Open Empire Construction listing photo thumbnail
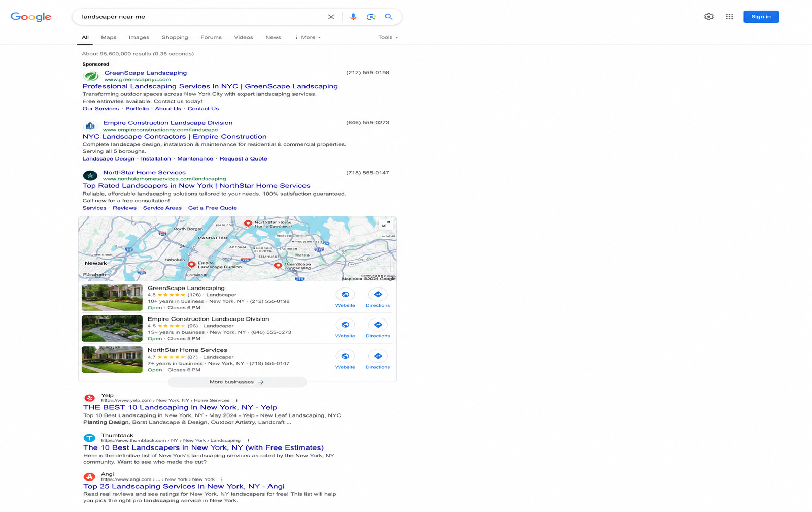812x512 pixels. point(112,329)
